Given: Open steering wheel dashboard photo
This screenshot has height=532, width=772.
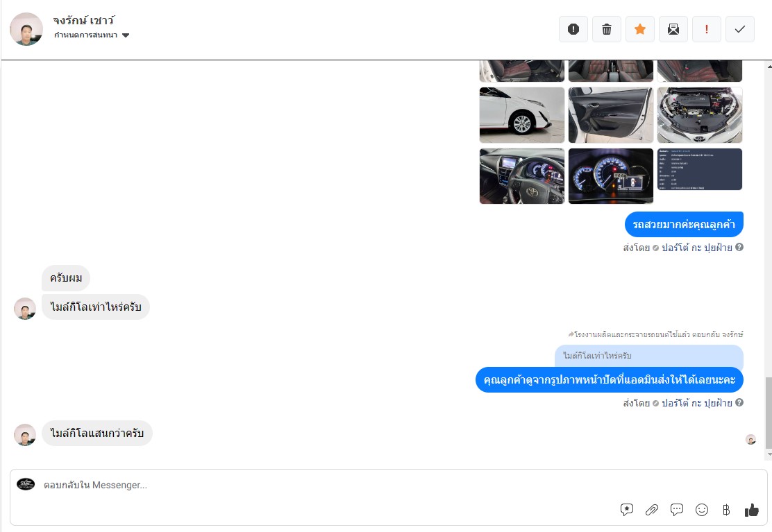Looking at the screenshot, I should pos(522,176).
